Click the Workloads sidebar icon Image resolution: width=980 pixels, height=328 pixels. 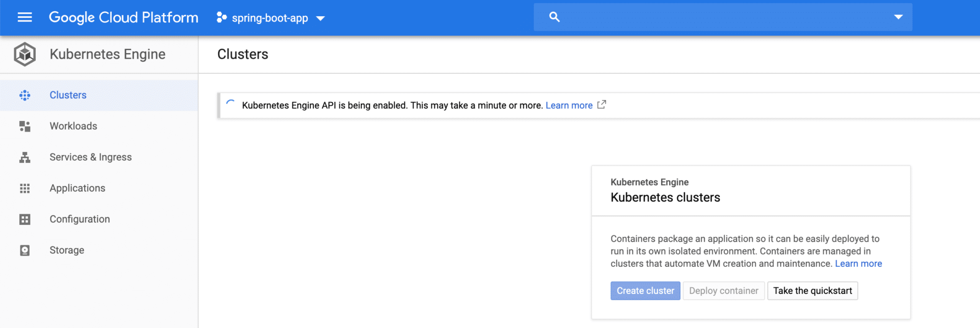point(24,127)
